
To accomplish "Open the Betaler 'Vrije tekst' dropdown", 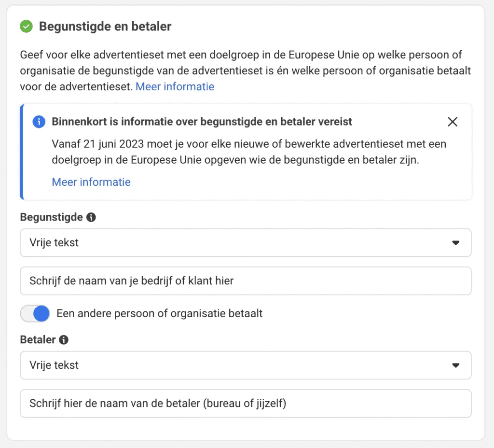I will [x=246, y=365].
